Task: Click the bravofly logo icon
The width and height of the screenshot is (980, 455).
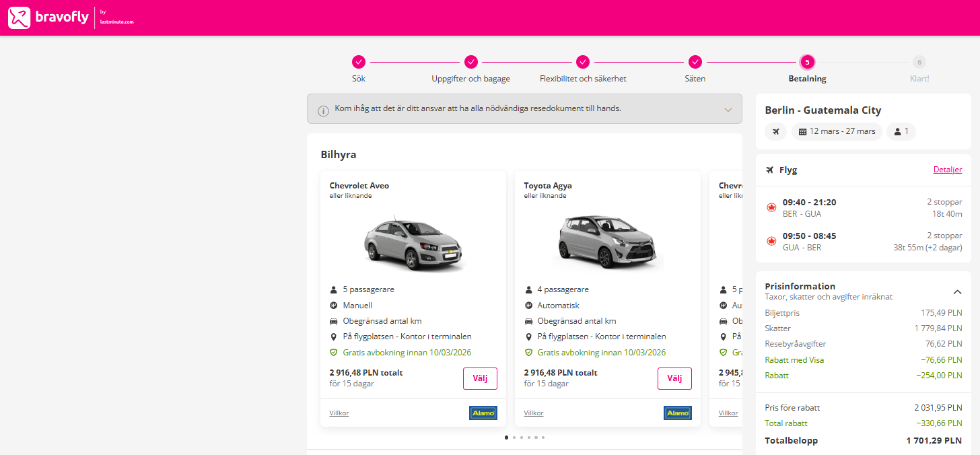Action: [20, 17]
